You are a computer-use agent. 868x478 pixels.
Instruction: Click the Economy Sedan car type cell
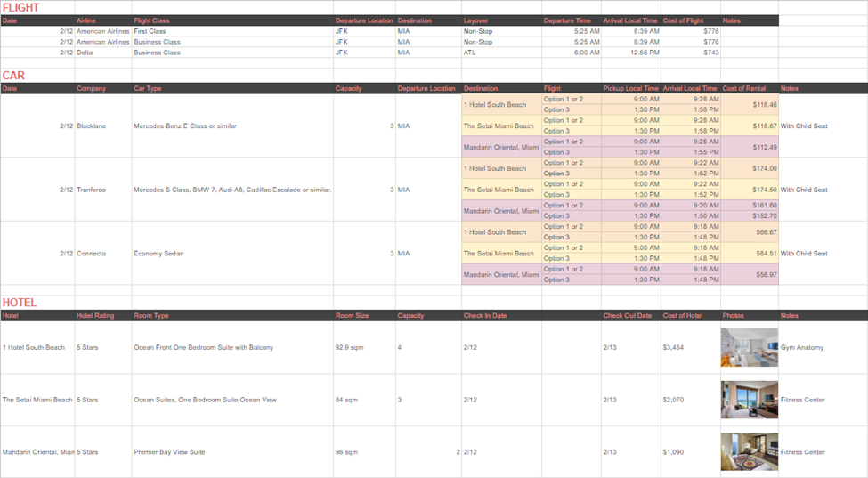click(232, 254)
